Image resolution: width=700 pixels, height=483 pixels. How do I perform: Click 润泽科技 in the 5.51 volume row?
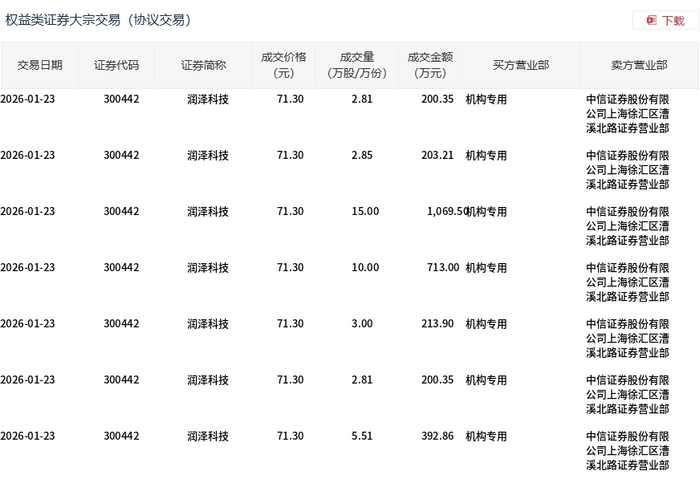208,436
